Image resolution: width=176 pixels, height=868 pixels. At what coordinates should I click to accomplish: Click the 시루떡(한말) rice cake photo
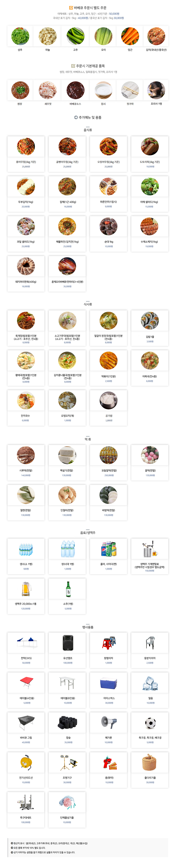tap(26, 455)
